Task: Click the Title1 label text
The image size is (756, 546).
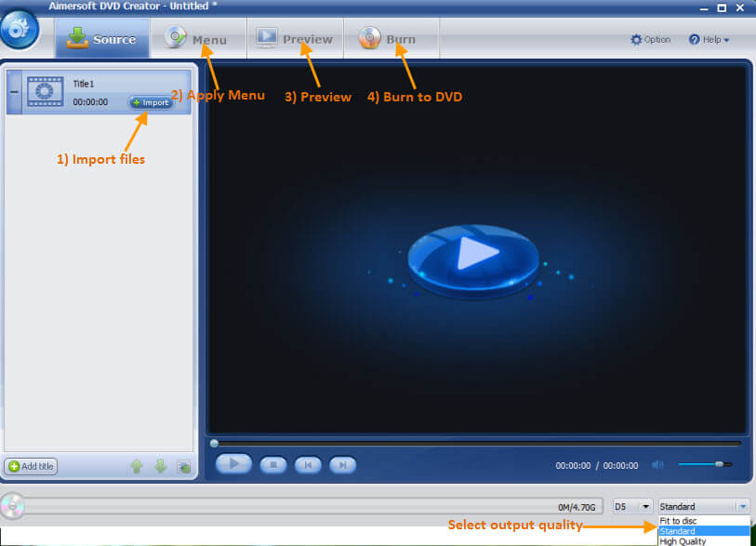Action: 84,84
